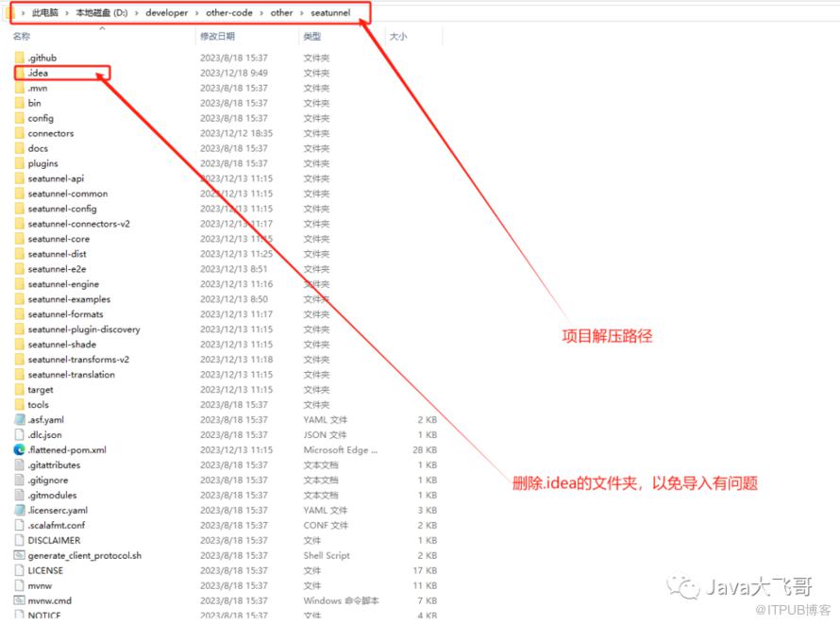Open chevron after other-code in address bar
The image size is (840, 624).
coord(261,13)
